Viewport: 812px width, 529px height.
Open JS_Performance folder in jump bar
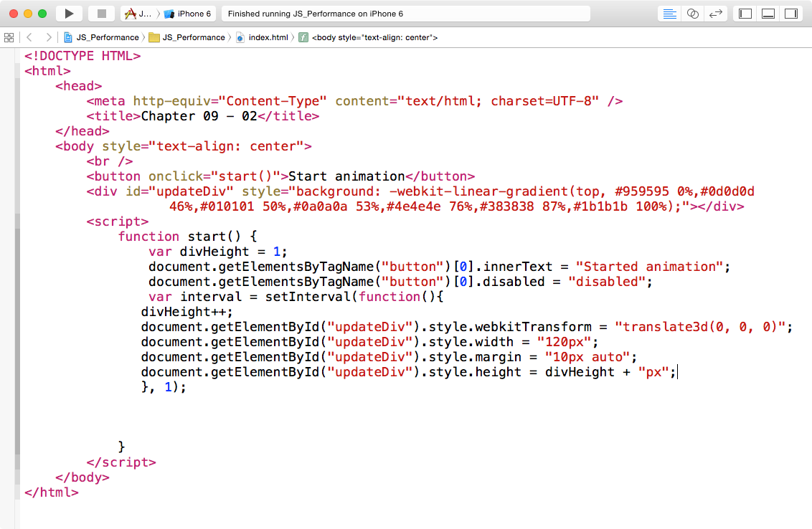[194, 37]
